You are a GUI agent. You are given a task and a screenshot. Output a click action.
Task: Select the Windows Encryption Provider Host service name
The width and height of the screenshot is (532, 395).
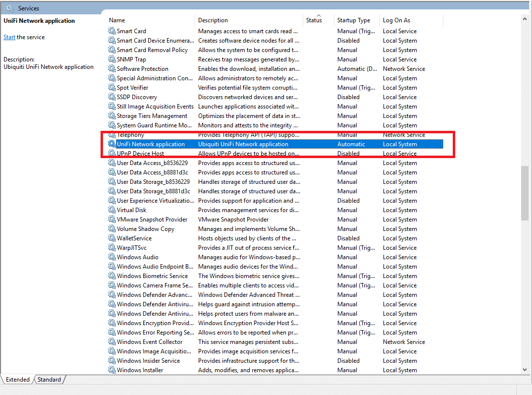156,323
